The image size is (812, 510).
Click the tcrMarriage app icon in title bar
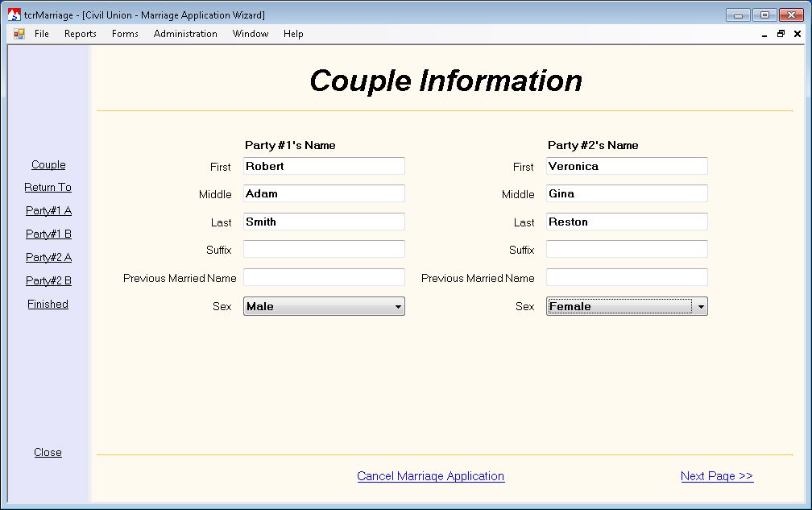pyautogui.click(x=14, y=15)
